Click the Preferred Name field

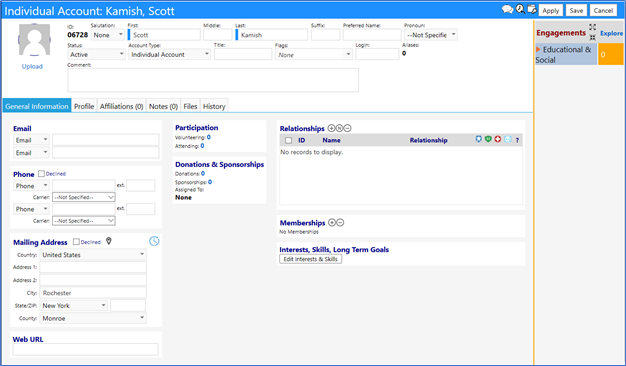[372, 35]
